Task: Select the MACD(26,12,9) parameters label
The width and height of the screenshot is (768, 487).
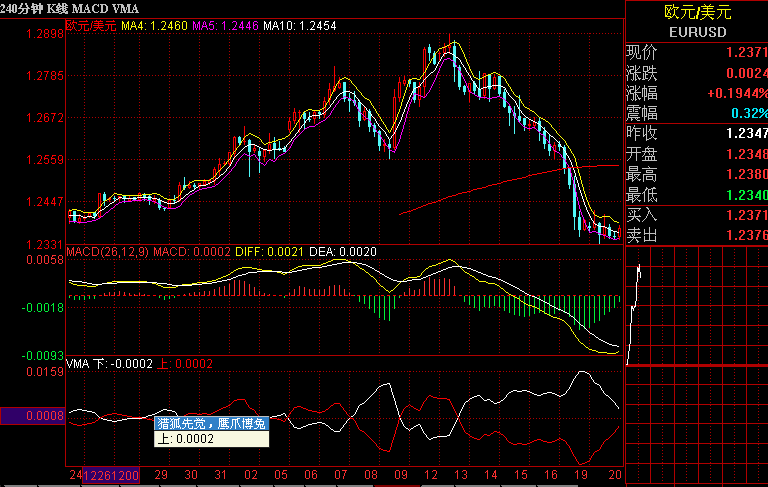Action: tap(107, 252)
